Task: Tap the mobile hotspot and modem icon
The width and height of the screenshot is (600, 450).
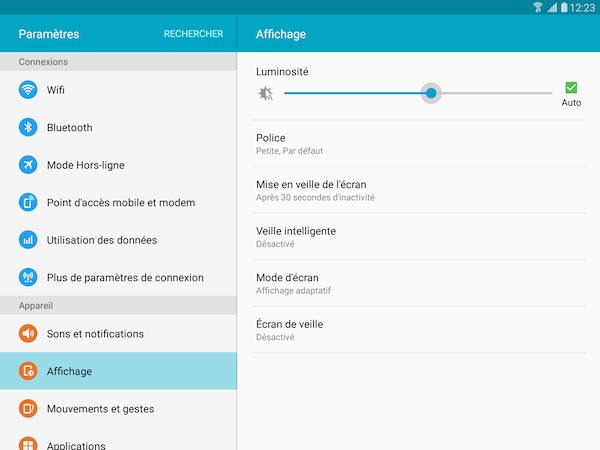Action: tap(28, 202)
